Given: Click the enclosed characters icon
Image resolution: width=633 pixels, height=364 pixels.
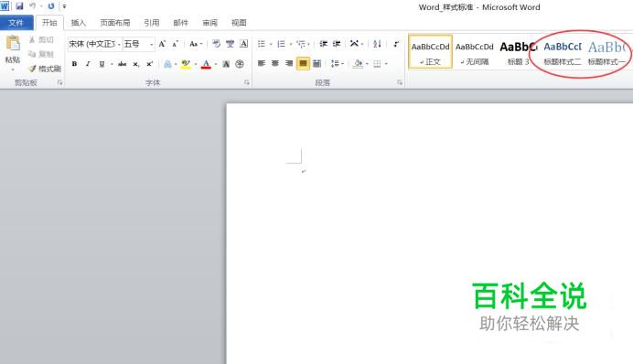Looking at the screenshot, I should coord(240,64).
